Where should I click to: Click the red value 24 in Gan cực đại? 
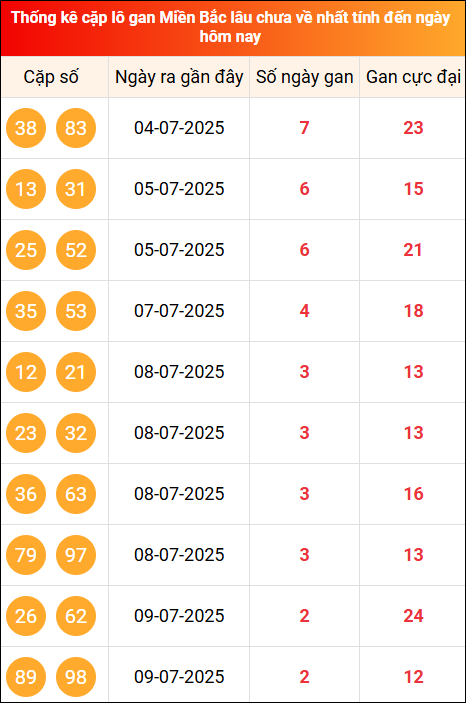tap(413, 616)
